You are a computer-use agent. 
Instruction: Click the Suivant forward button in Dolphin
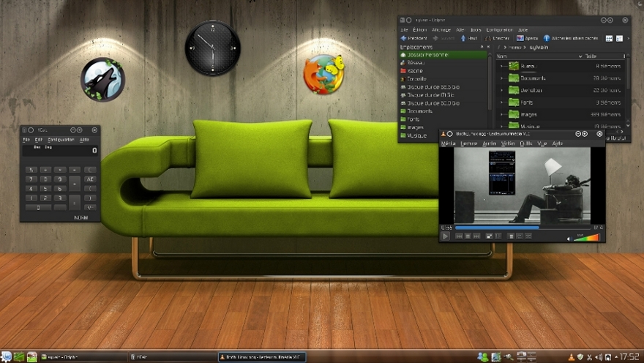click(443, 38)
